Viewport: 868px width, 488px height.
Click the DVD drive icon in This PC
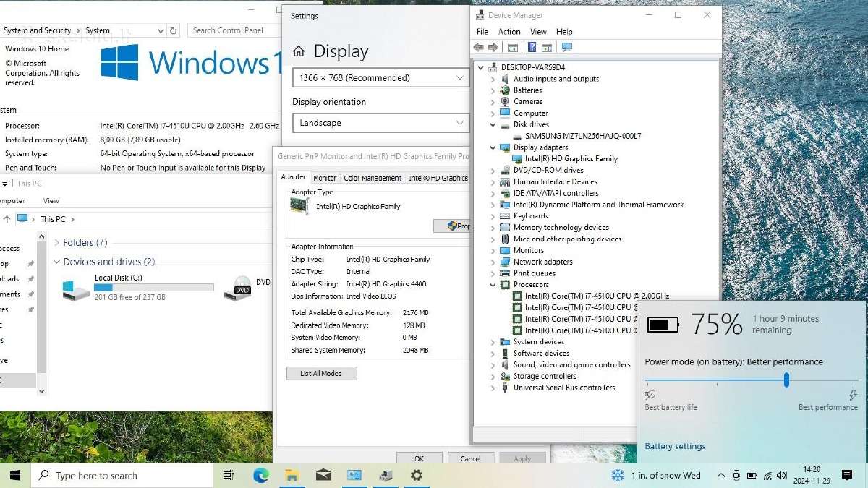click(x=239, y=288)
